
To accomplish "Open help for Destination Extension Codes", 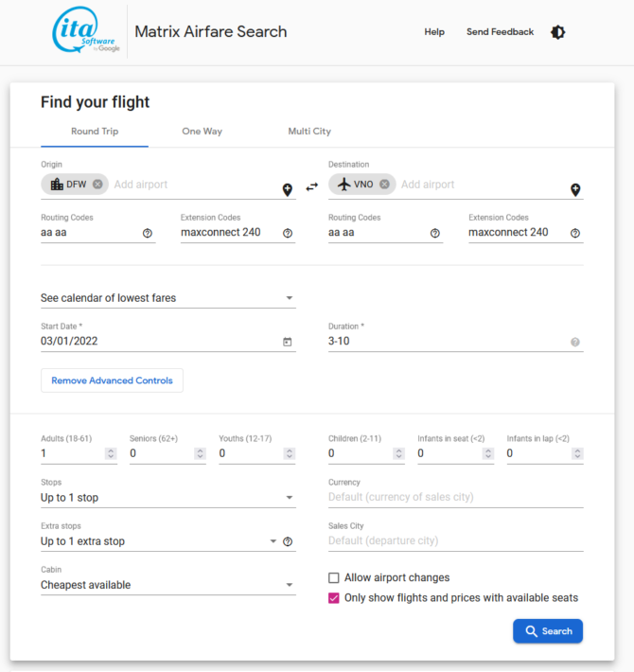I will (575, 233).
